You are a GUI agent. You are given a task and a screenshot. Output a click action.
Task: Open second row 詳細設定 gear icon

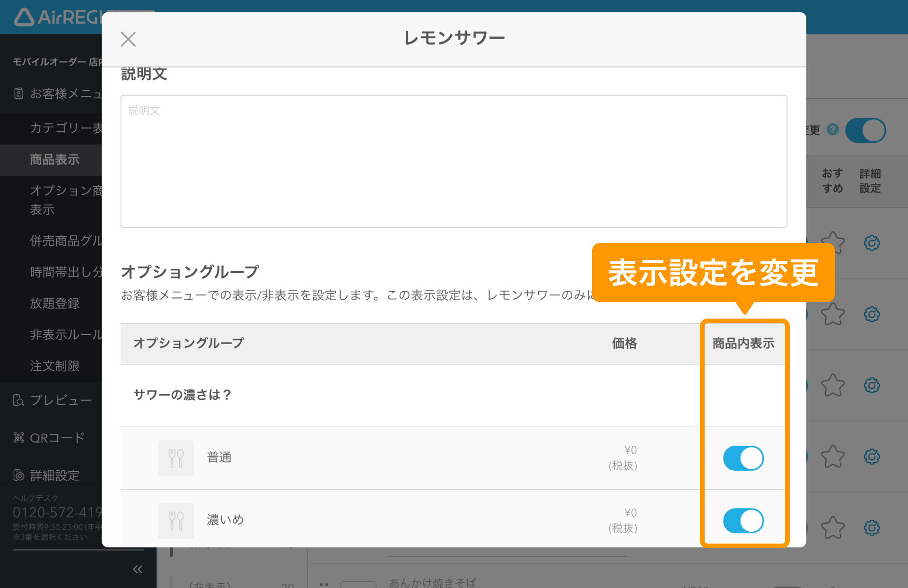[x=872, y=314]
